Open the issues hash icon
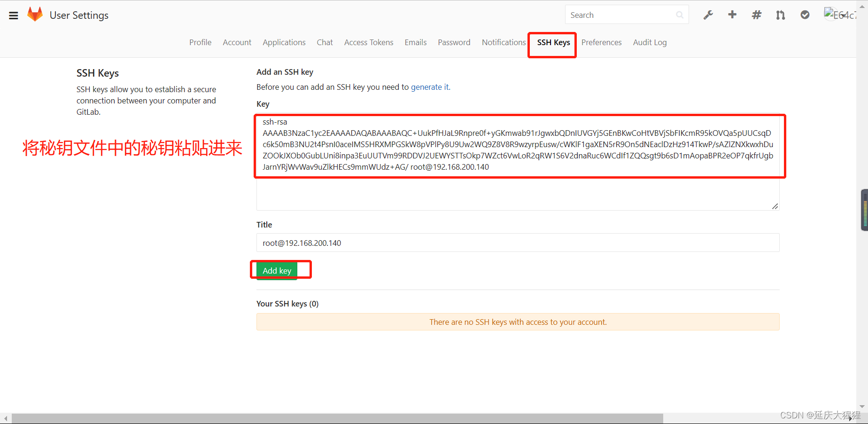Viewport: 868px width, 424px height. pyautogui.click(x=757, y=15)
